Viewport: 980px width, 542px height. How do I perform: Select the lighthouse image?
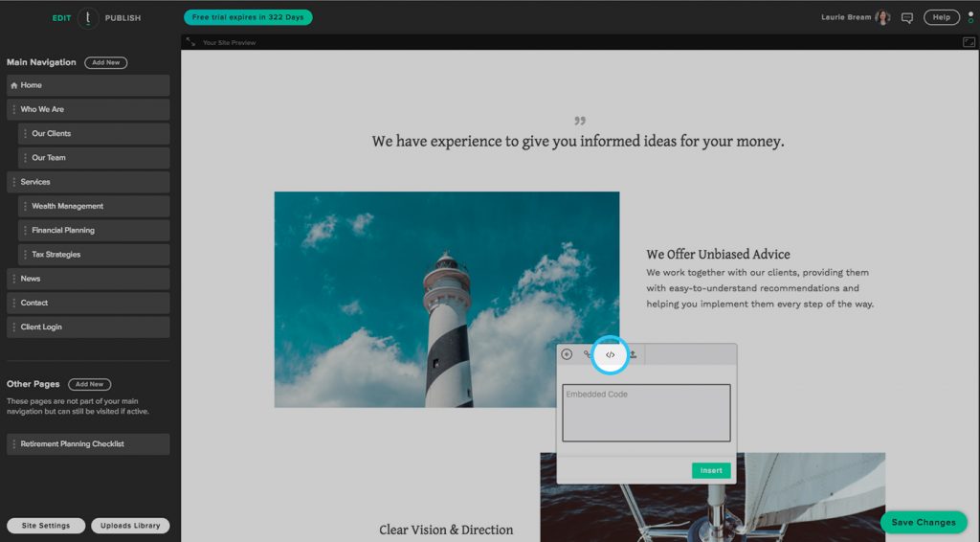click(x=447, y=300)
